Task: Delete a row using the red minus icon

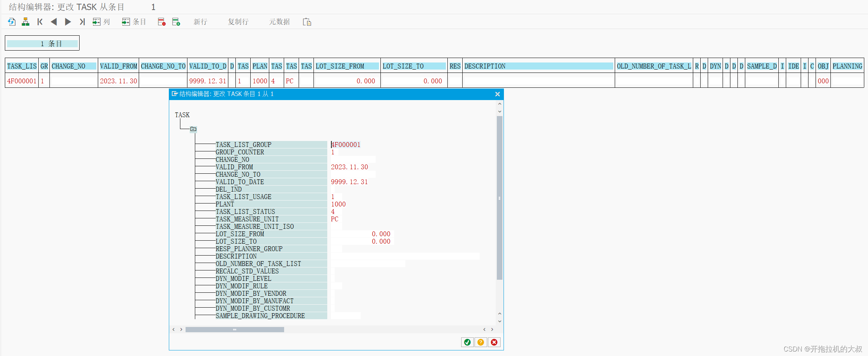Action: click(161, 22)
